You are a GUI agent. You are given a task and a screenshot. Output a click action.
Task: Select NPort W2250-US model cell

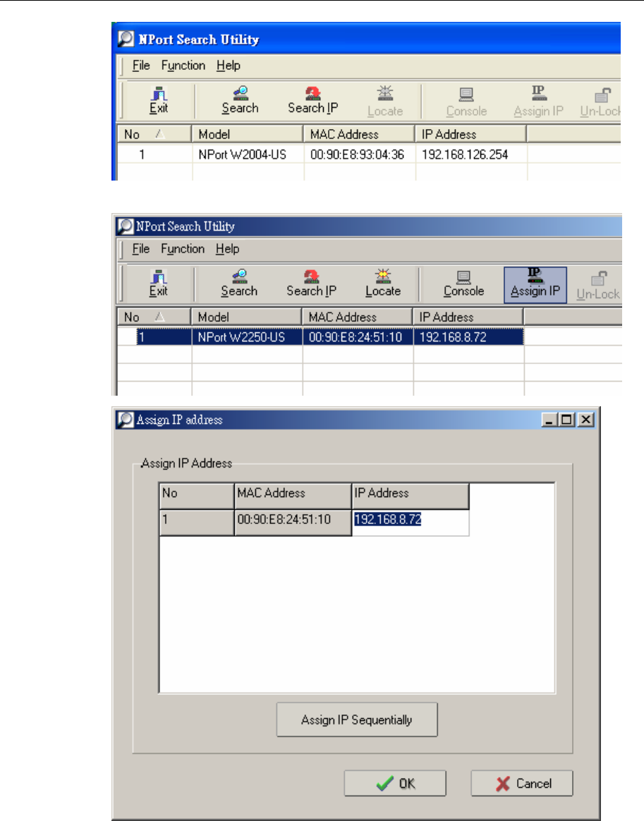pos(247,336)
